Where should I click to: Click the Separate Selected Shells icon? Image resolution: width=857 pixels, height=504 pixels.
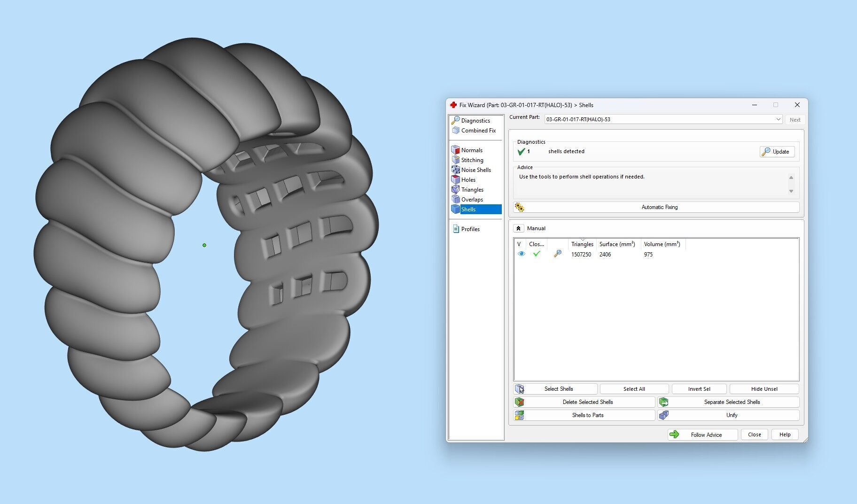pos(663,402)
